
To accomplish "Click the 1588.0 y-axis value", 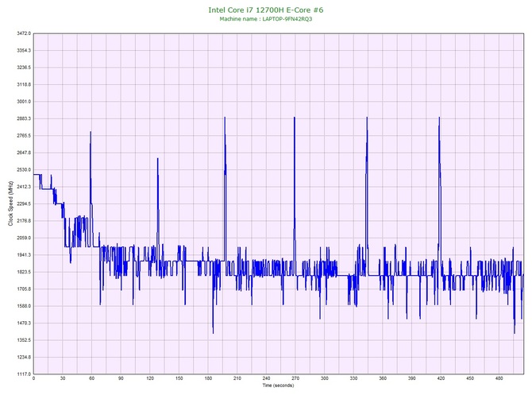I will (24, 306).
